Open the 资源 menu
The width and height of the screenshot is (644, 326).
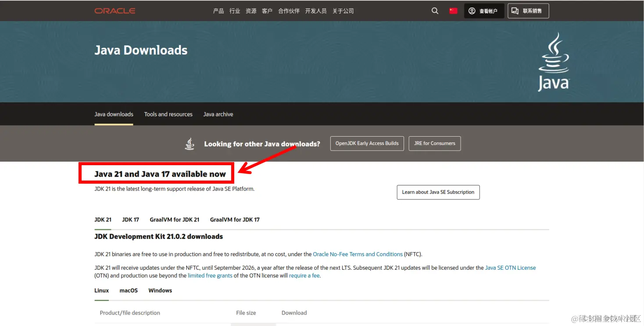[x=251, y=11]
